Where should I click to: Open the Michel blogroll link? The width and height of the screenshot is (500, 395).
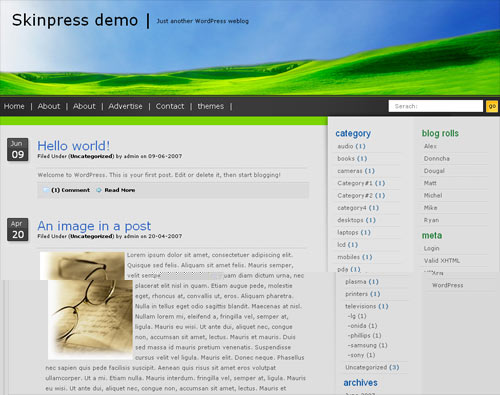click(433, 196)
